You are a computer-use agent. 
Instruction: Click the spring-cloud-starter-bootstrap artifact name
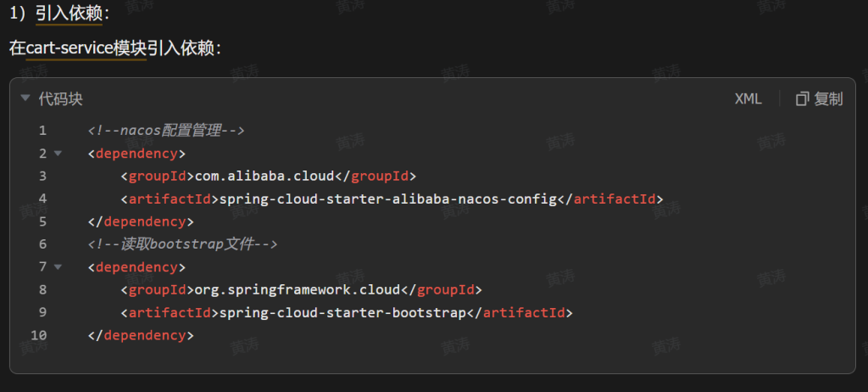tap(342, 313)
